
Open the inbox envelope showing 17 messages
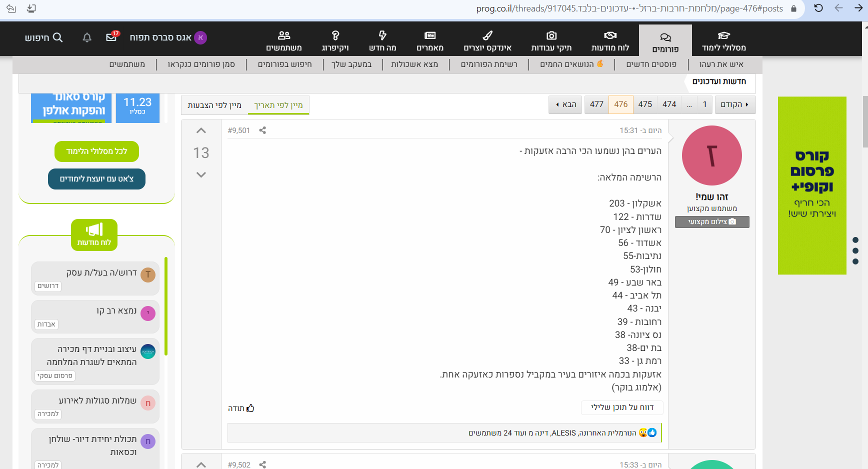pyautogui.click(x=111, y=37)
